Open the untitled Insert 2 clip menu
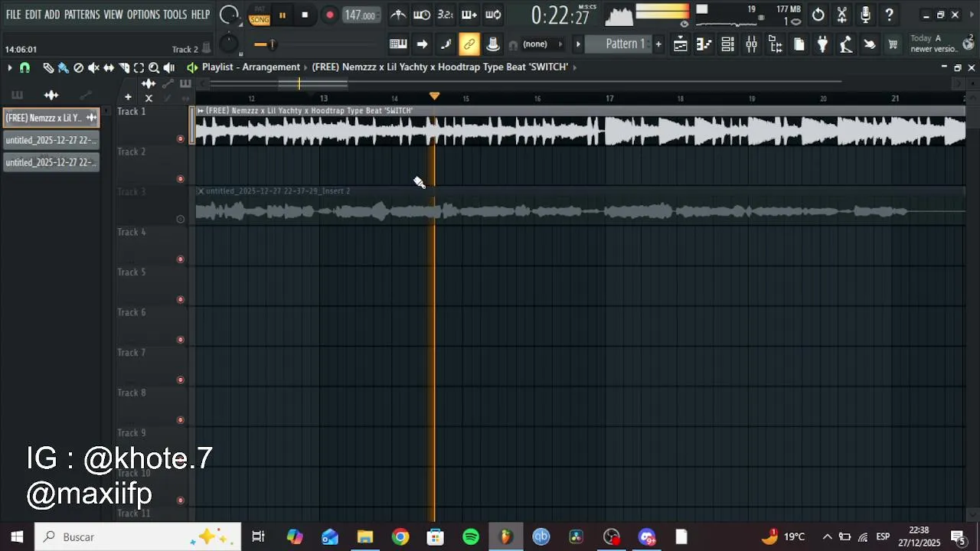Image resolution: width=980 pixels, height=551 pixels. [201, 191]
